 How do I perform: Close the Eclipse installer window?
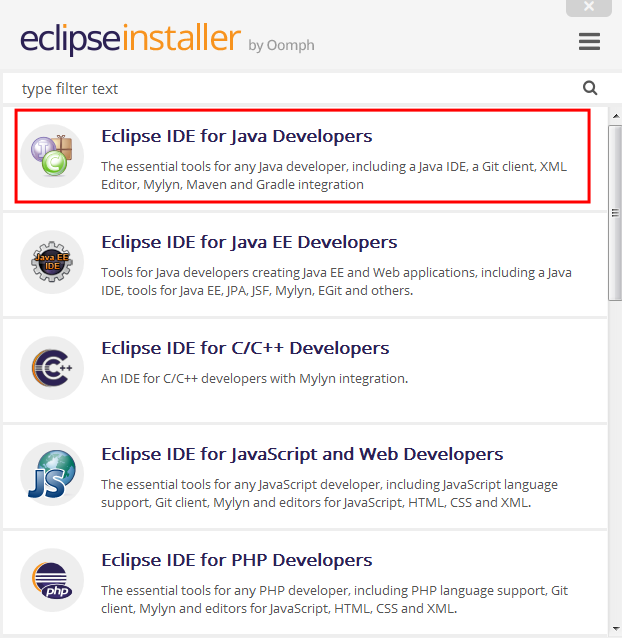pyautogui.click(x=589, y=7)
